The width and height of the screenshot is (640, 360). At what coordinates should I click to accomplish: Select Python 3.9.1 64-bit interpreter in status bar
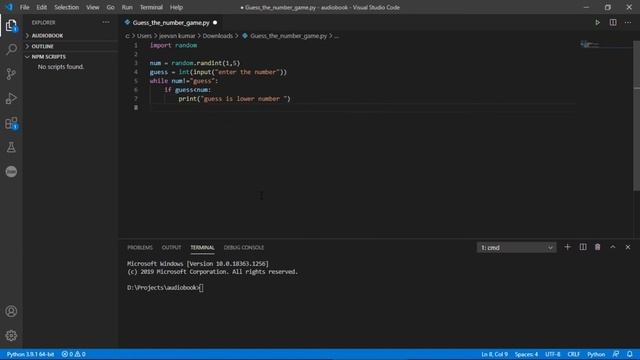31,354
